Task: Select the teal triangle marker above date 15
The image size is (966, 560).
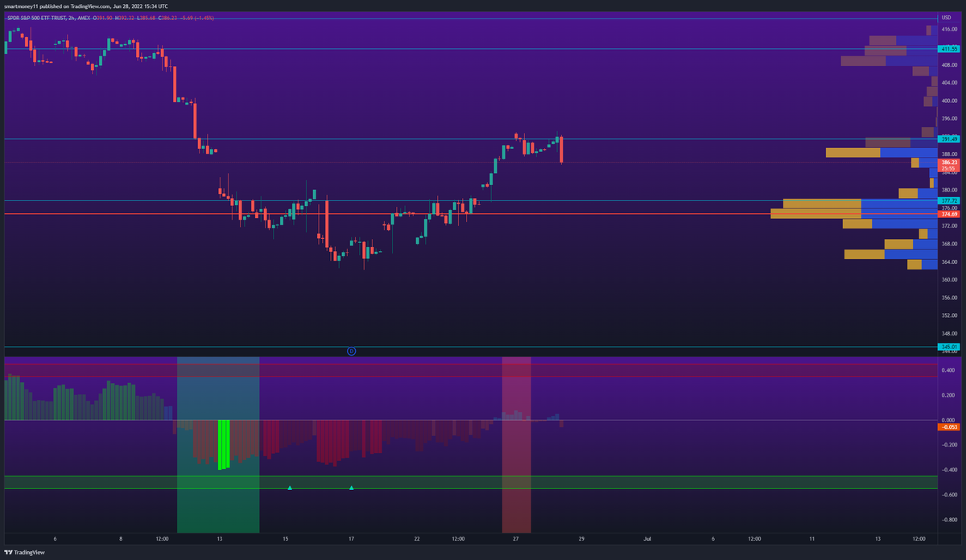Action: click(x=290, y=488)
